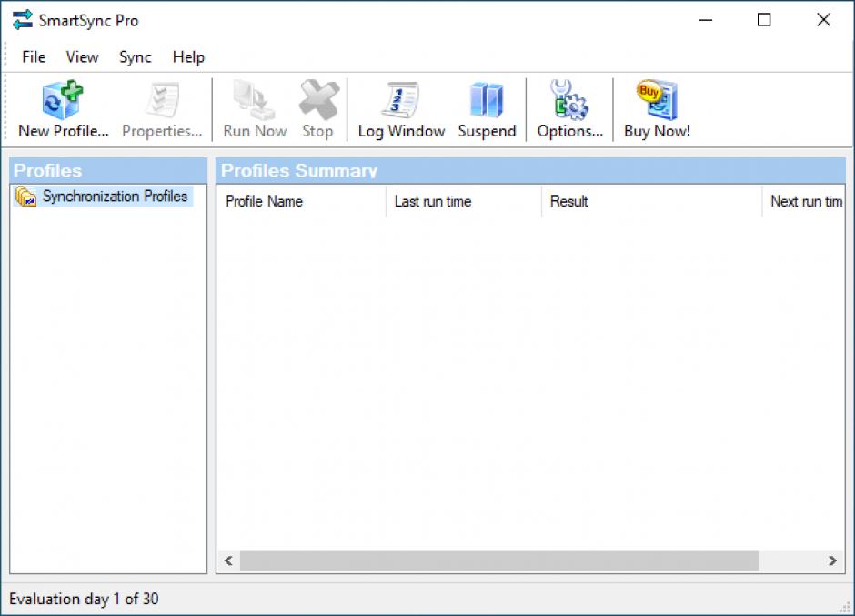Close the SmartSync Pro window
The width and height of the screenshot is (855, 616).
824,20
